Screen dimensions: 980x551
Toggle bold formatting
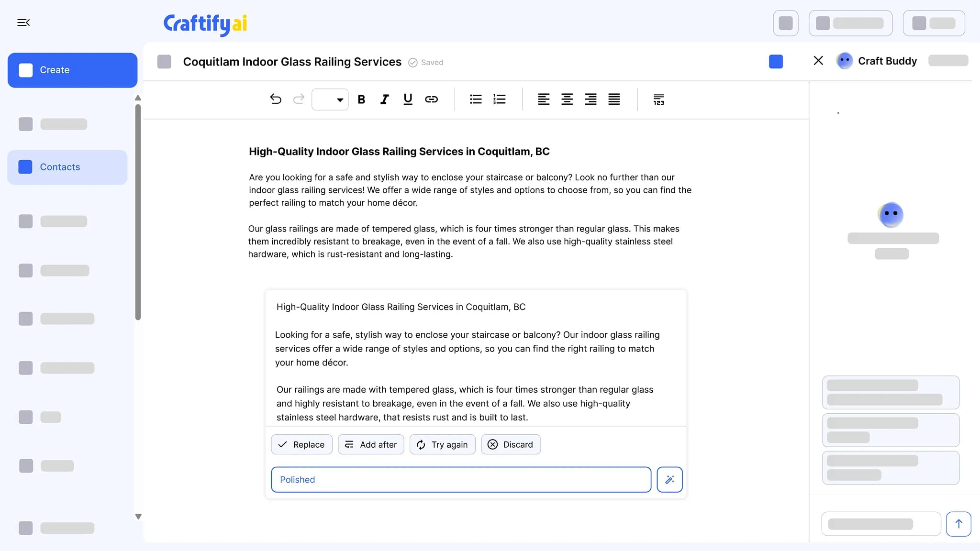pos(361,99)
